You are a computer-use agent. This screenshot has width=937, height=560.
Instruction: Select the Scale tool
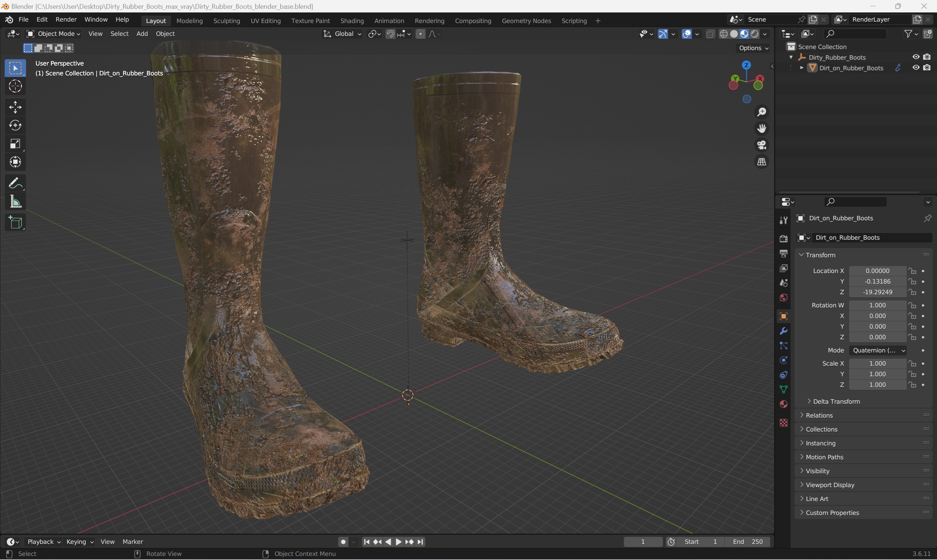pyautogui.click(x=15, y=144)
